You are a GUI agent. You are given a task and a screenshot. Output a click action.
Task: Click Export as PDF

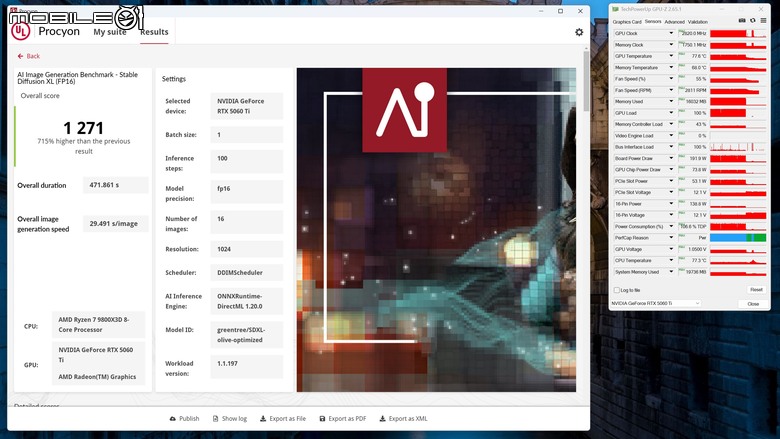tap(343, 419)
